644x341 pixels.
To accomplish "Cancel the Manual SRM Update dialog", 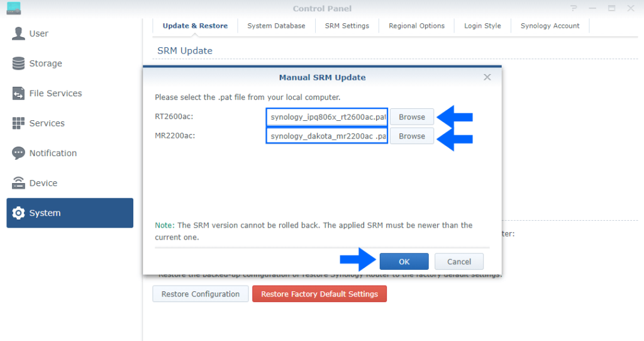I will click(x=458, y=262).
